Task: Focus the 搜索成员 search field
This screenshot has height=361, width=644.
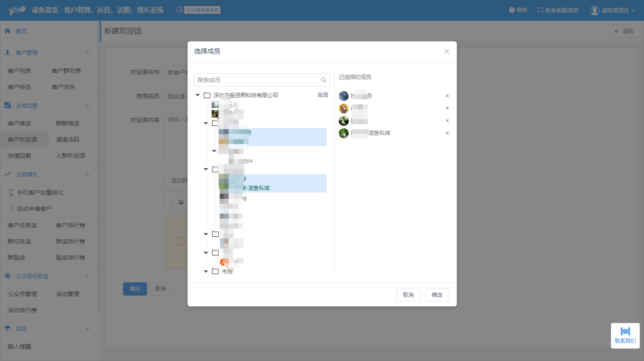Action: pyautogui.click(x=257, y=80)
